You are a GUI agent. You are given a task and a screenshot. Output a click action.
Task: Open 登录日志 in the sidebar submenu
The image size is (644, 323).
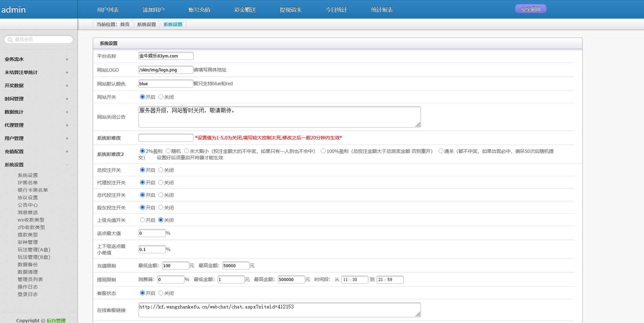[28, 294]
